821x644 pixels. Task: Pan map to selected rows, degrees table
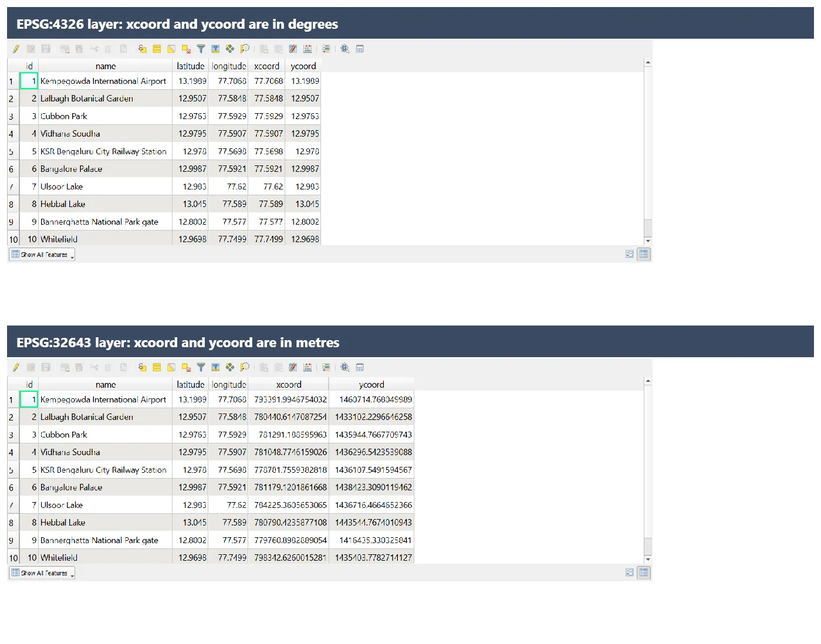(x=230, y=49)
